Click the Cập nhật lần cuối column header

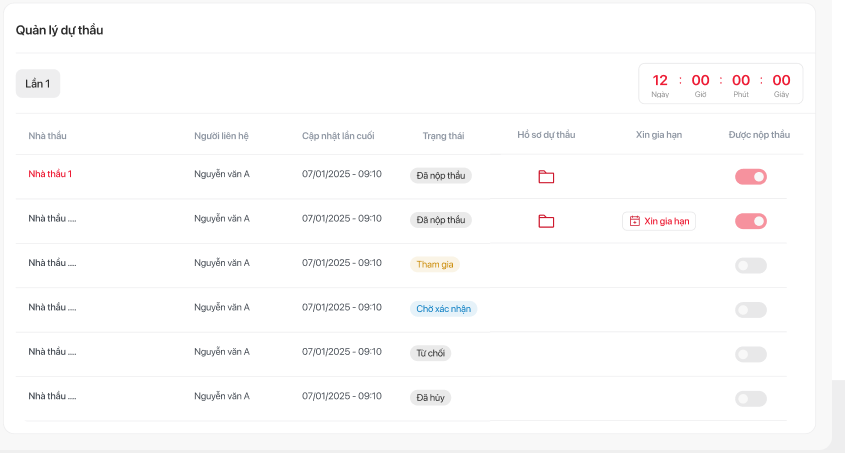[x=338, y=135]
